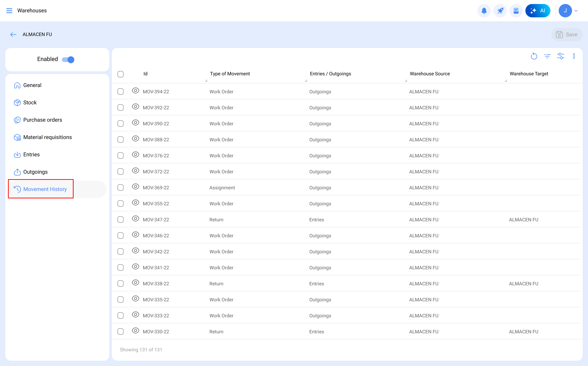Click the back arrow beside ALMACEN FU
The height and width of the screenshot is (366, 588).
tap(13, 35)
